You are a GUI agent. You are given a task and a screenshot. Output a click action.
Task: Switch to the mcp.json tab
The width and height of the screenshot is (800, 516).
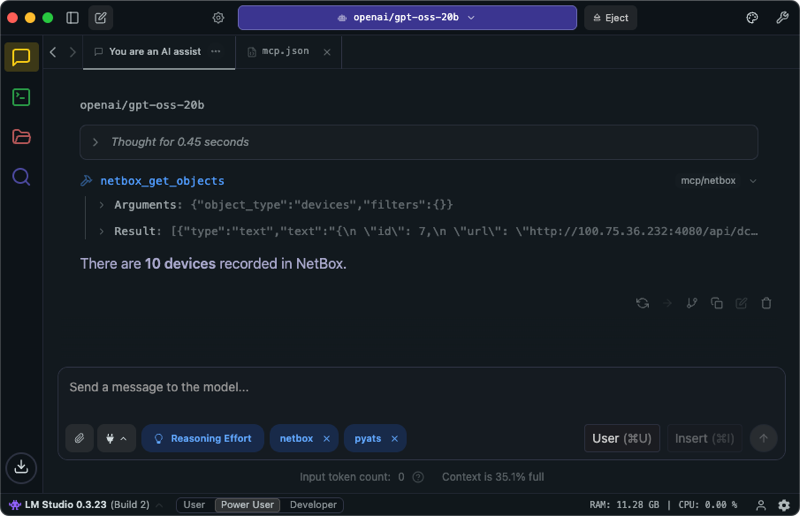285,52
